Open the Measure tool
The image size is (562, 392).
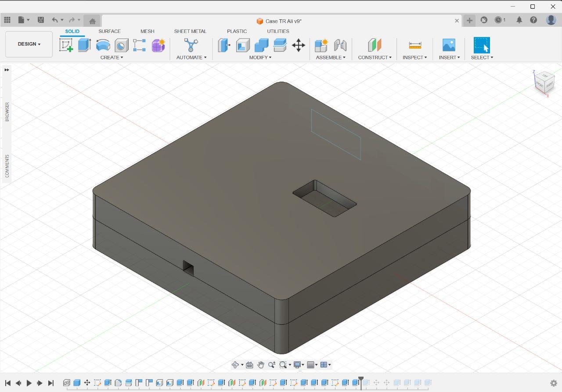[415, 45]
